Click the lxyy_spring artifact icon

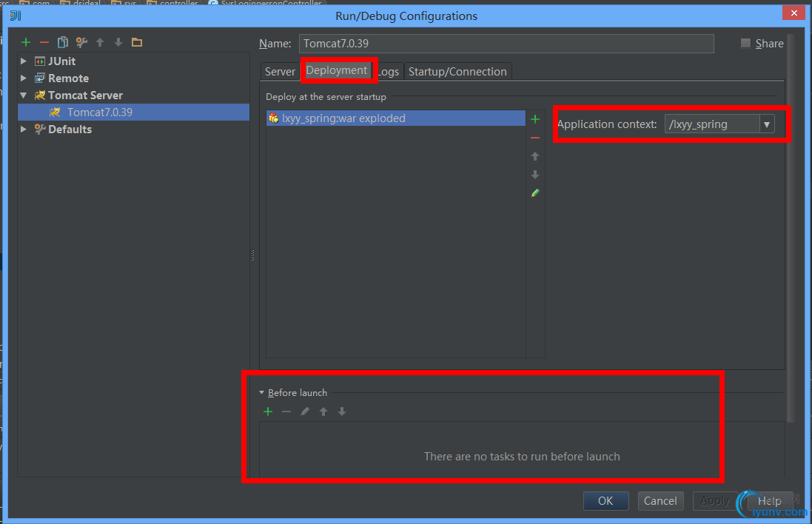tap(273, 118)
